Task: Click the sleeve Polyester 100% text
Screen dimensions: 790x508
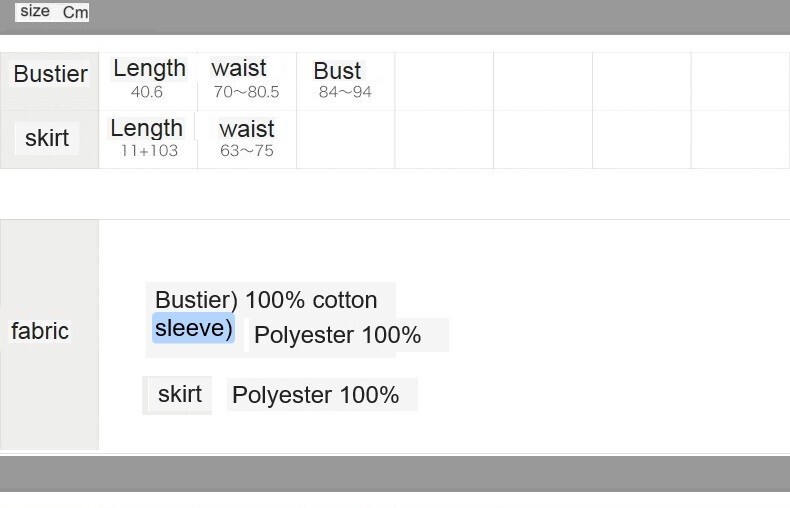Action: pyautogui.click(x=338, y=335)
